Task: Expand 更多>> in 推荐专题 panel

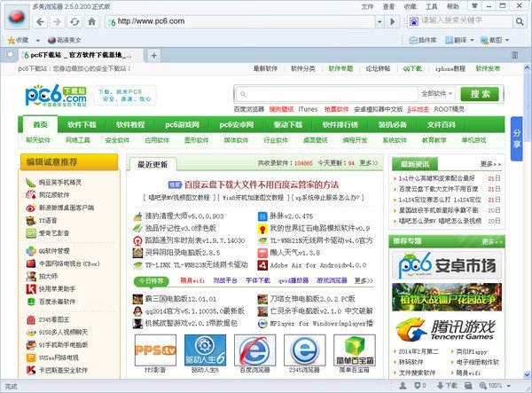Action: tap(492, 241)
